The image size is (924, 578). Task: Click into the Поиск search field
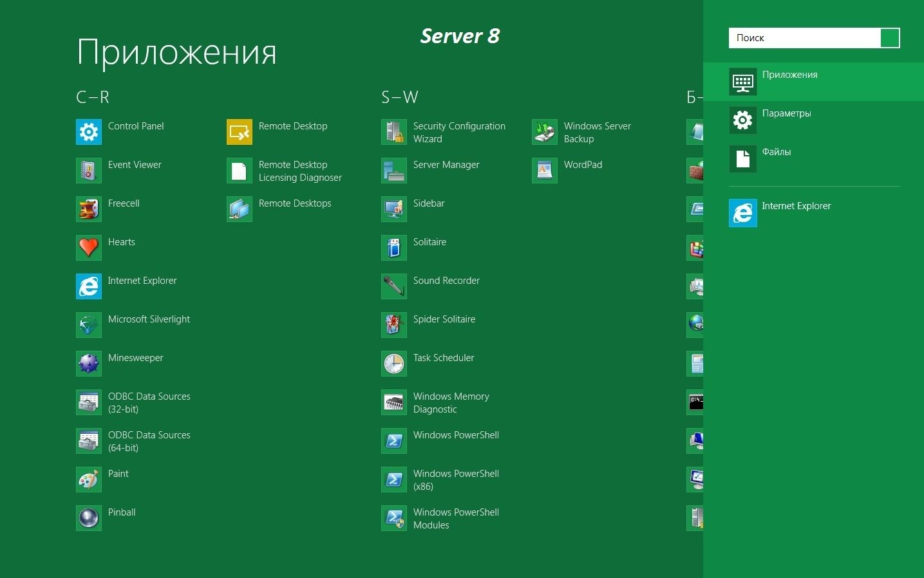[805, 38]
